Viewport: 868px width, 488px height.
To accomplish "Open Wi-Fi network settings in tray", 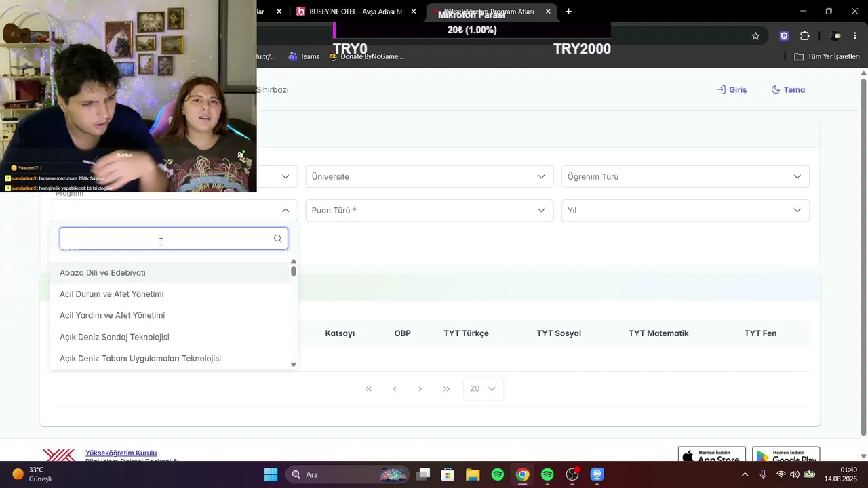I will (781, 474).
